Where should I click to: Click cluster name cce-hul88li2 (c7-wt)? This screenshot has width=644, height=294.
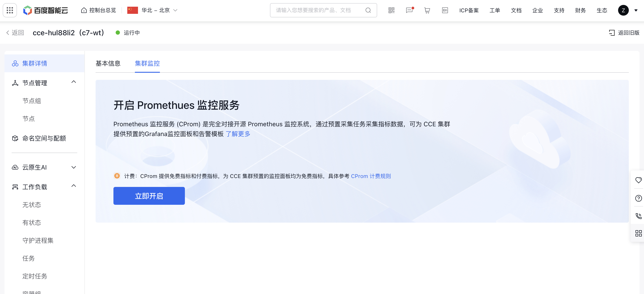pyautogui.click(x=68, y=33)
